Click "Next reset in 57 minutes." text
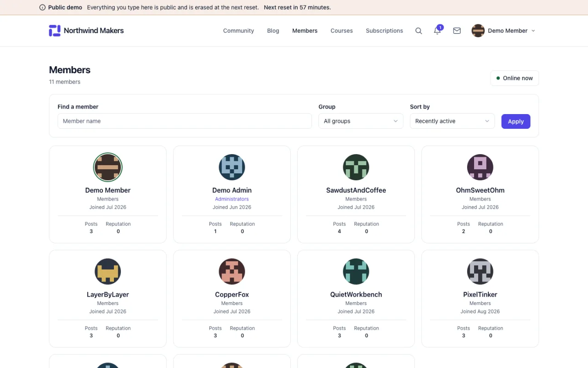 (x=297, y=7)
